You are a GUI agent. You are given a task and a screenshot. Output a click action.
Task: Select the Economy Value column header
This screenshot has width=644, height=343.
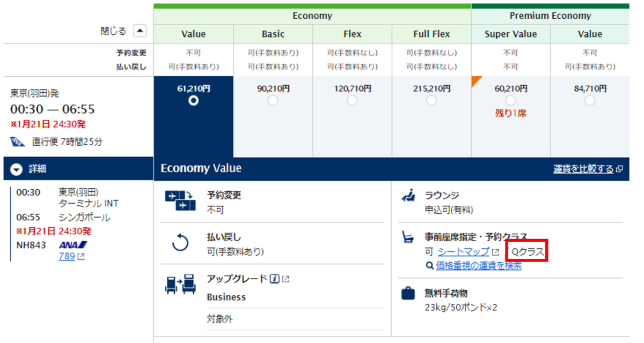[193, 34]
